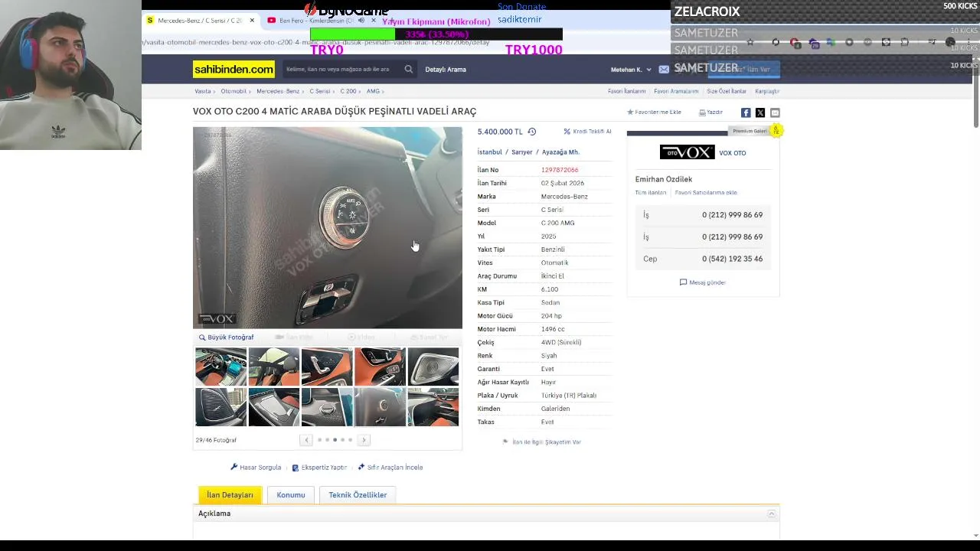This screenshot has width=980, height=551.
Task: Go to previous thumbnail page arrow
Action: click(306, 440)
